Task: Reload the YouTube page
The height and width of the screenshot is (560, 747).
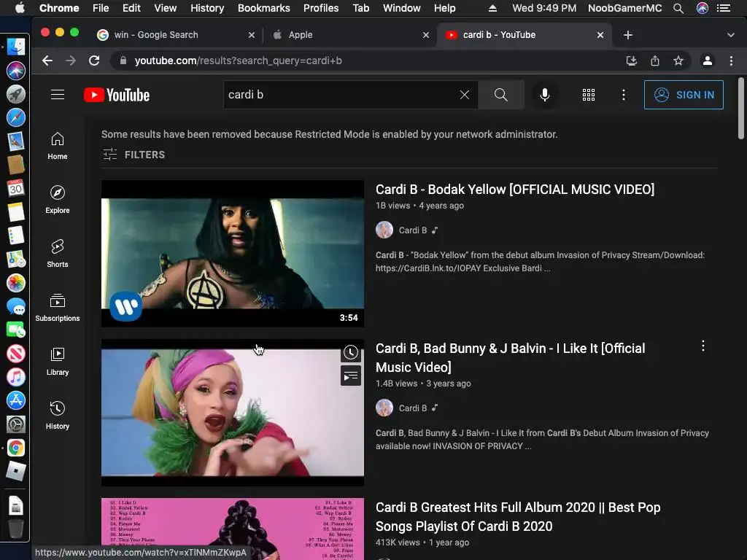Action: click(94, 61)
